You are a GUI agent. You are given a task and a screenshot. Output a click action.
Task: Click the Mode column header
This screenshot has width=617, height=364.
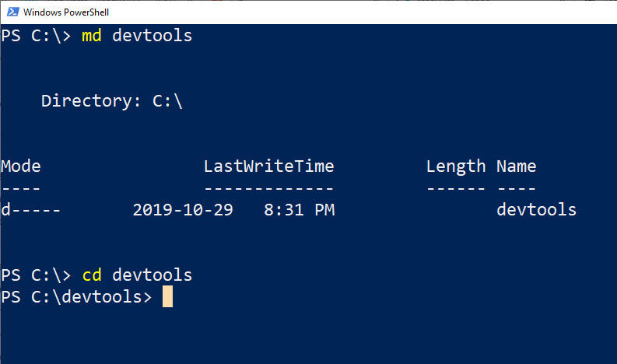(21, 166)
